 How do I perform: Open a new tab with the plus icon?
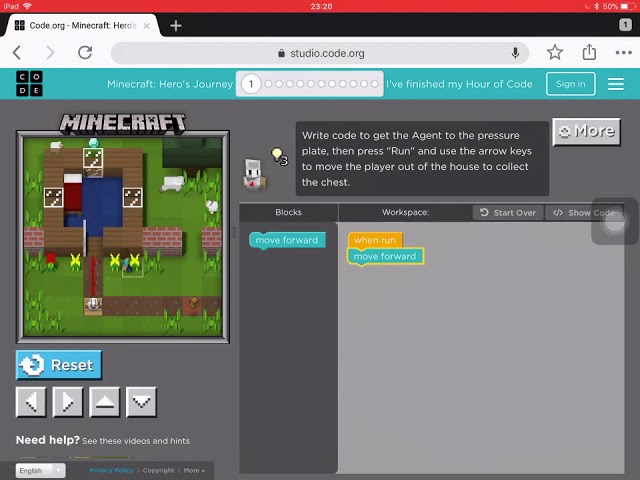pyautogui.click(x=176, y=26)
